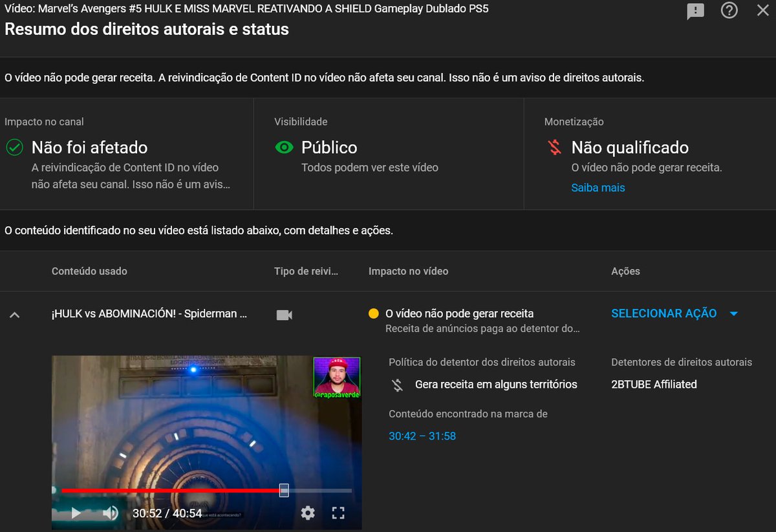Click 'Receita de anúncios paga ao detentor' text
This screenshot has width=776, height=532.
click(x=482, y=328)
